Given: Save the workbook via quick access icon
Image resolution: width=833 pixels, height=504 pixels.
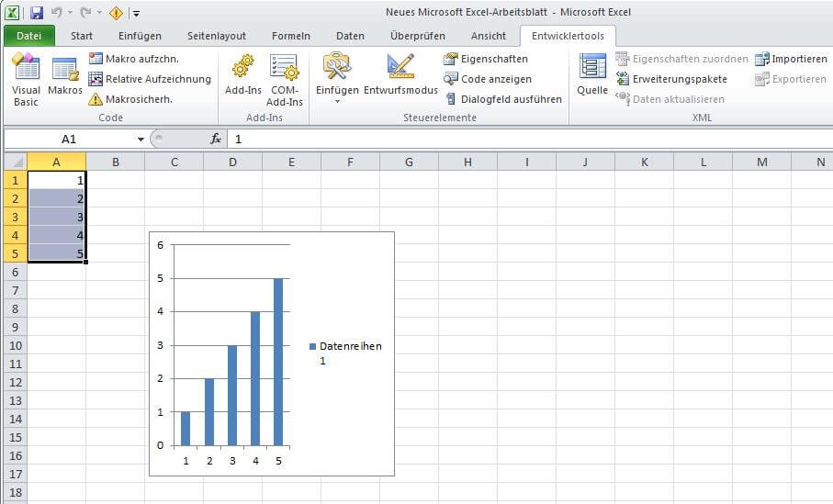Looking at the screenshot, I should click(x=36, y=12).
